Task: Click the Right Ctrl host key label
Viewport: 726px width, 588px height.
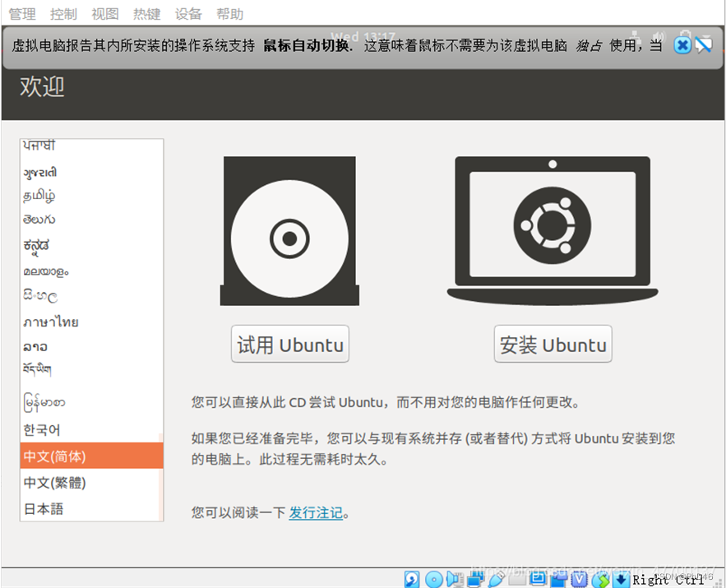Action: [x=668, y=580]
